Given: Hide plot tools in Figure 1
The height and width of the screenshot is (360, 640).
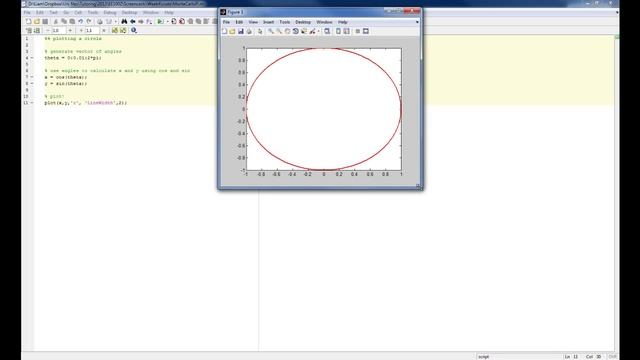Looking at the screenshot, I should (x=357, y=31).
